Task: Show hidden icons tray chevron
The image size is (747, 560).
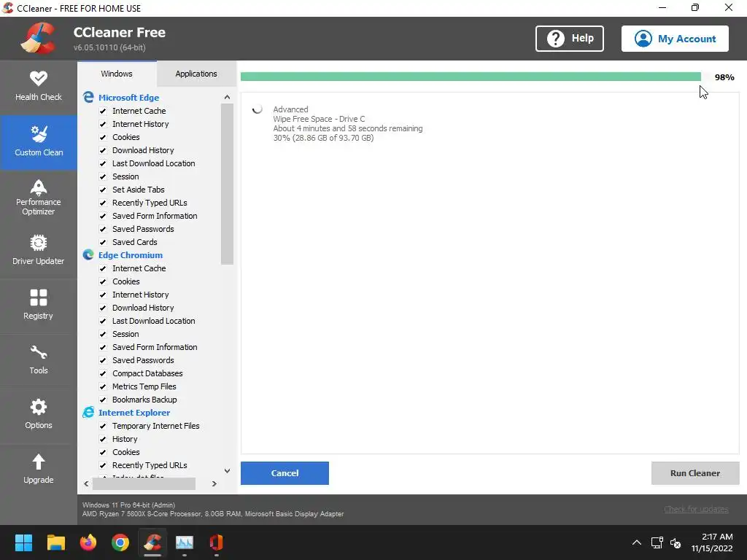Action: coord(636,542)
